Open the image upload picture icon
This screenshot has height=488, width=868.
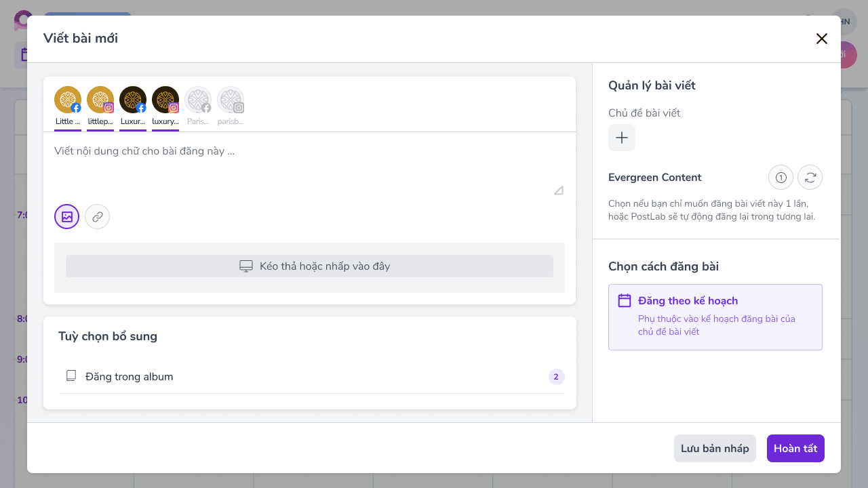click(66, 216)
